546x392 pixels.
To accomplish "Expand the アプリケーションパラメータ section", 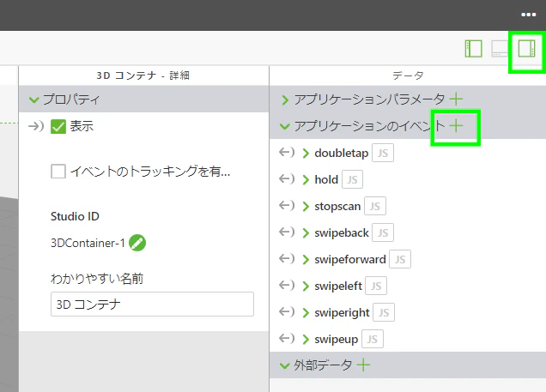I will (285, 100).
